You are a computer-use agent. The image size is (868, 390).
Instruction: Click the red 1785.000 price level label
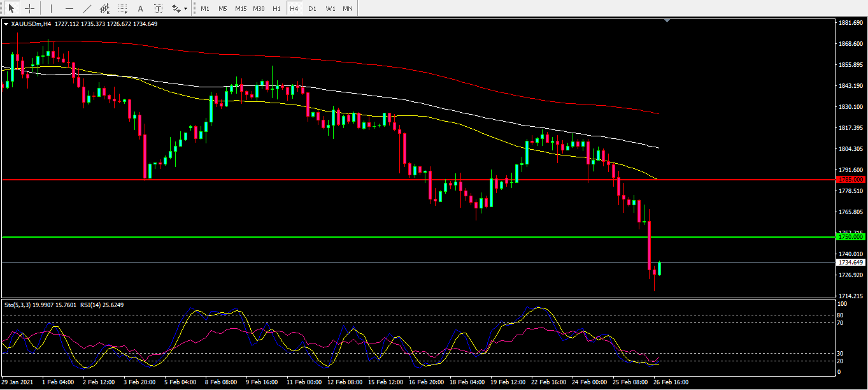point(850,180)
